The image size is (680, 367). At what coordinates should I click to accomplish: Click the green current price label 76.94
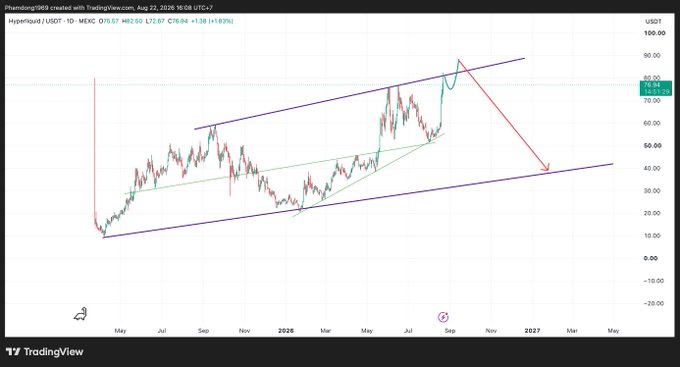coord(656,88)
